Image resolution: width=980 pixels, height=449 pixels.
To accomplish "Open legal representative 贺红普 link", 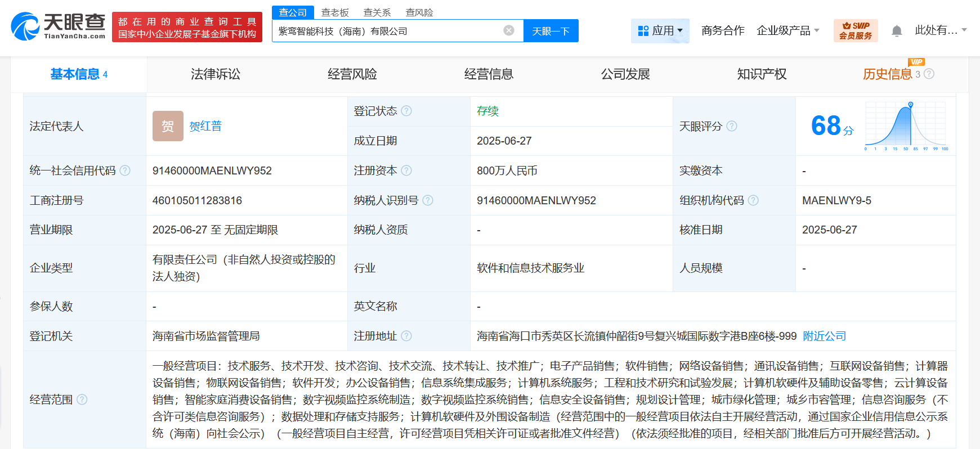I will (205, 126).
